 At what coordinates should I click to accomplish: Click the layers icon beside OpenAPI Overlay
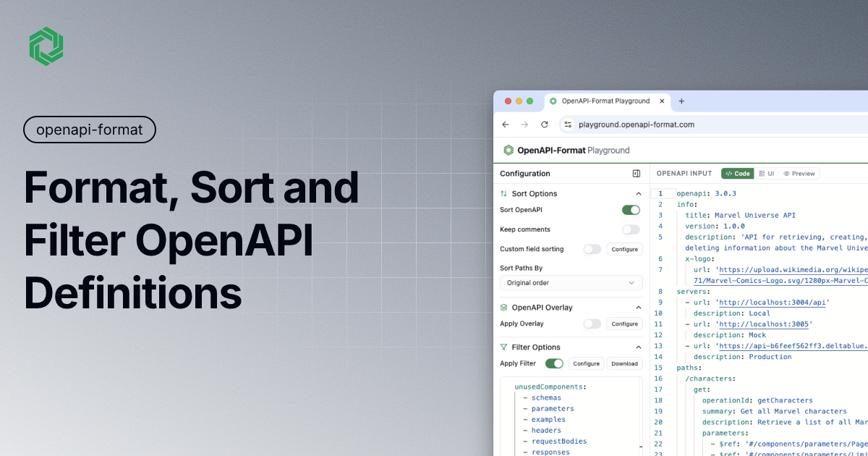coord(505,307)
